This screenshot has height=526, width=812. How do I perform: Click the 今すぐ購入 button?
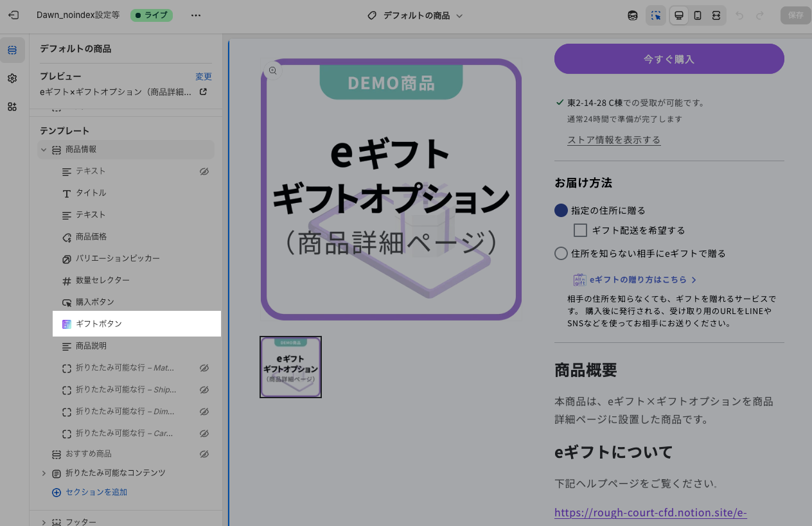[x=669, y=59]
